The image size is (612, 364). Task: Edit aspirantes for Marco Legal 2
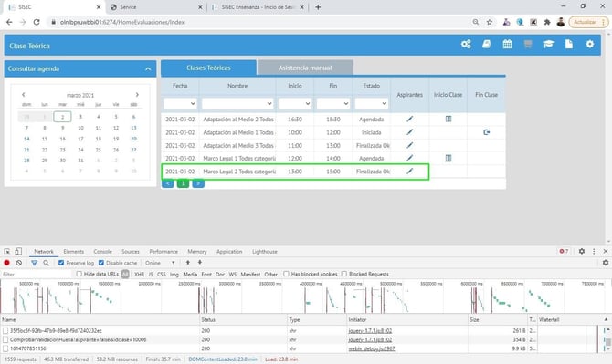(x=409, y=171)
